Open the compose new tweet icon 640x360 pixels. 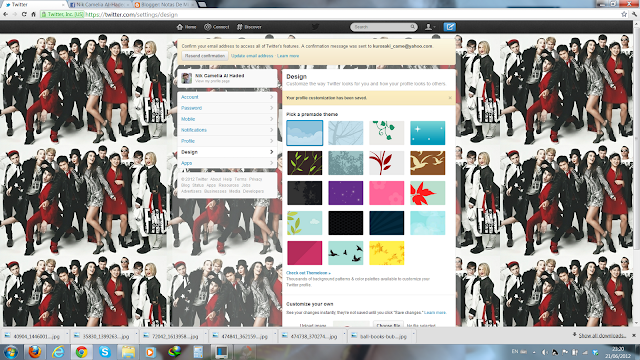(449, 27)
